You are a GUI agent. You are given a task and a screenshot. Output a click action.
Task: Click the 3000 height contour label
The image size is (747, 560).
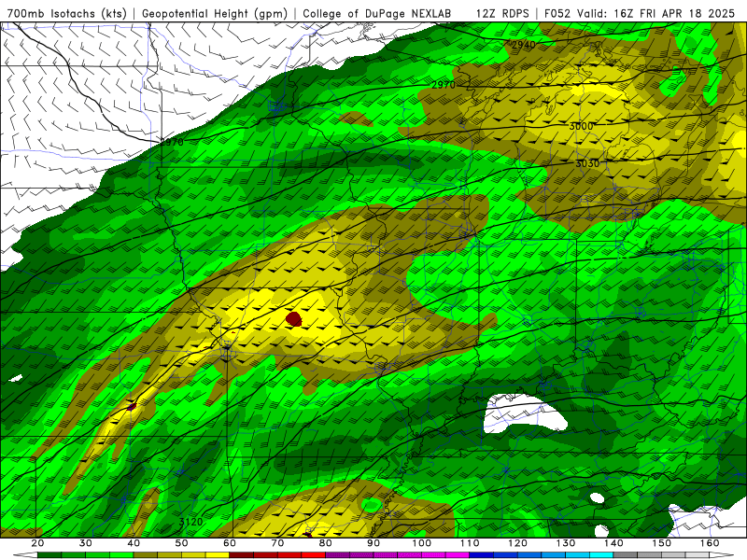pos(581,126)
